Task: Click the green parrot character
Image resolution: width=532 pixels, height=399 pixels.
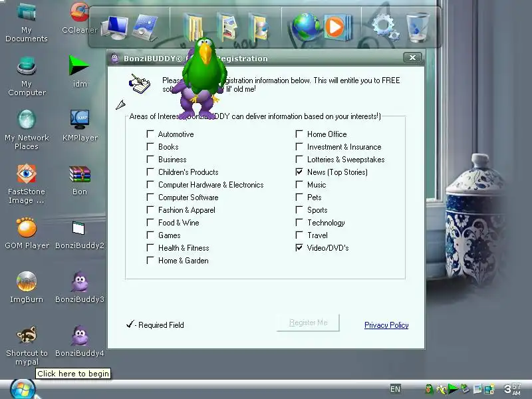Action: (204, 70)
